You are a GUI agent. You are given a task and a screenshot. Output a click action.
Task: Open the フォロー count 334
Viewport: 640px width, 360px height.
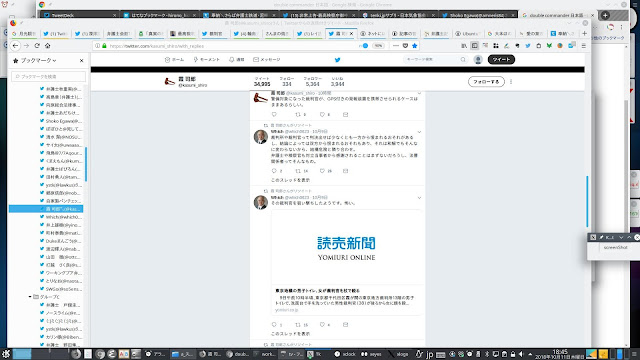[x=287, y=82]
